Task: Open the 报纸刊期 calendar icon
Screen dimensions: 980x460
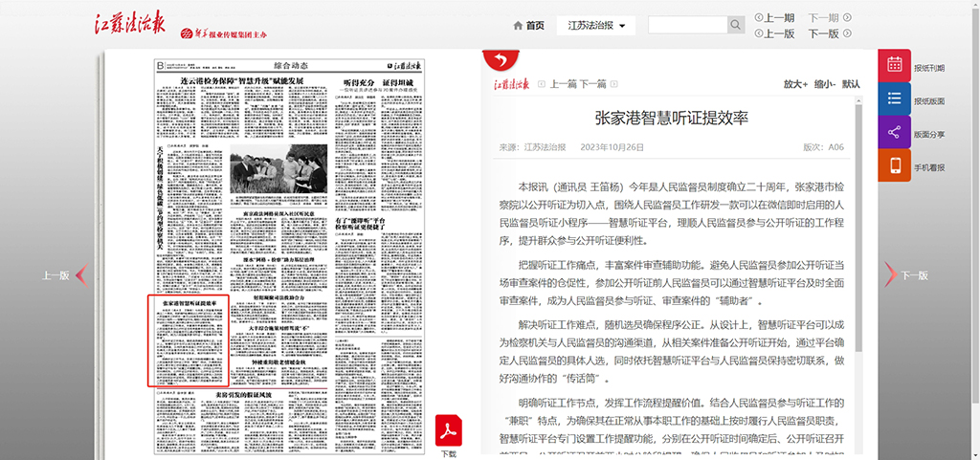Action: 894,66
